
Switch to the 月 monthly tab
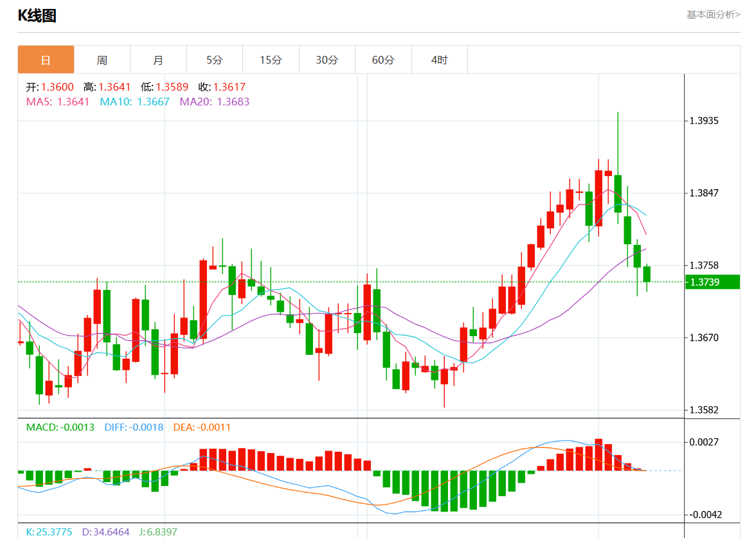(158, 60)
